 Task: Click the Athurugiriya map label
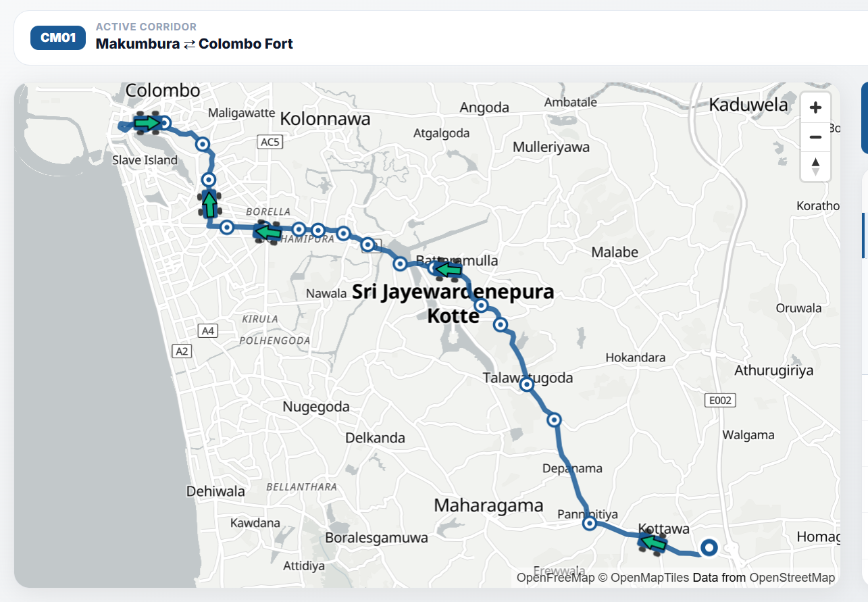[774, 370]
